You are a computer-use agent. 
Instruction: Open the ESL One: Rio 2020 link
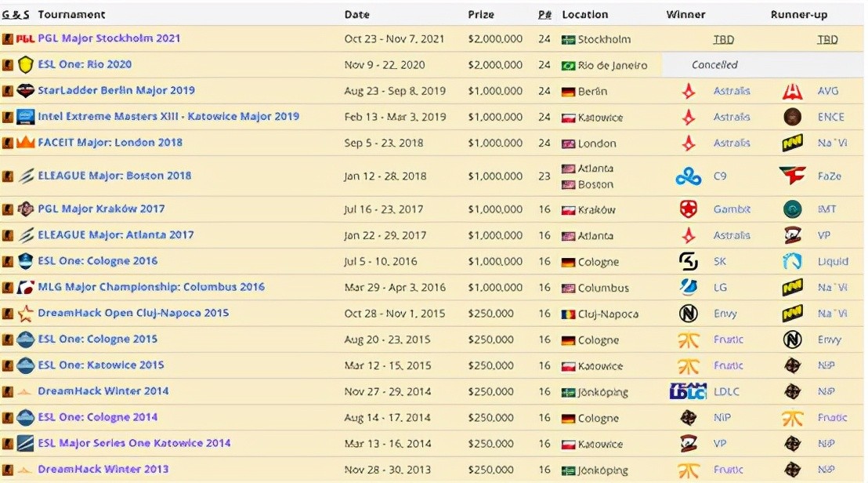[x=85, y=64]
